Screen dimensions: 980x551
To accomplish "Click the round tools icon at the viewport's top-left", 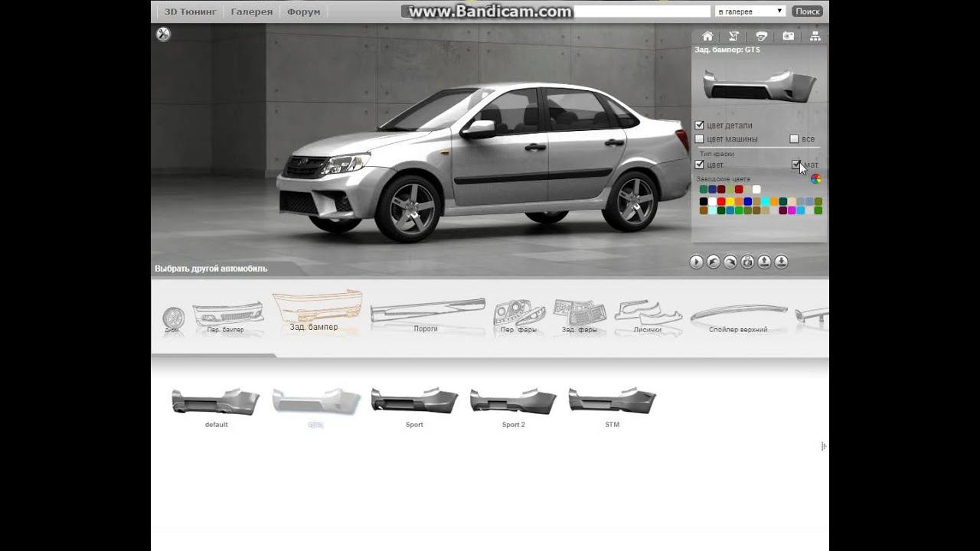I will (x=163, y=34).
